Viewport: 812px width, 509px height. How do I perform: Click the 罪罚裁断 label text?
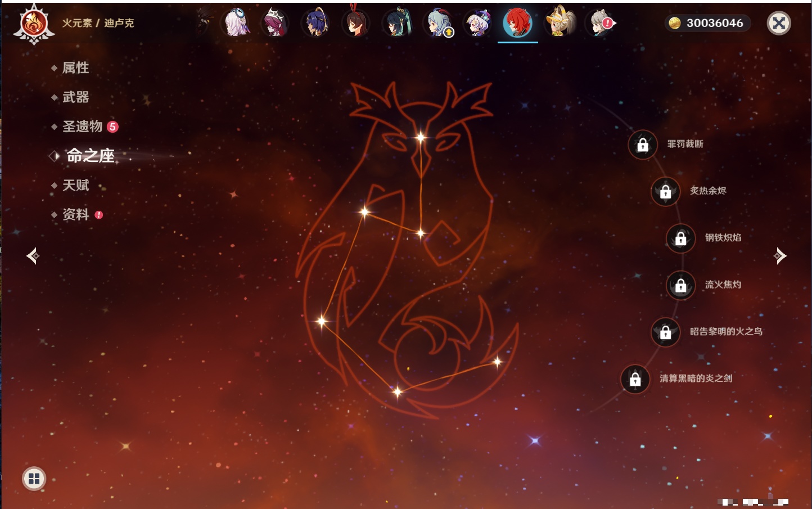pos(685,144)
